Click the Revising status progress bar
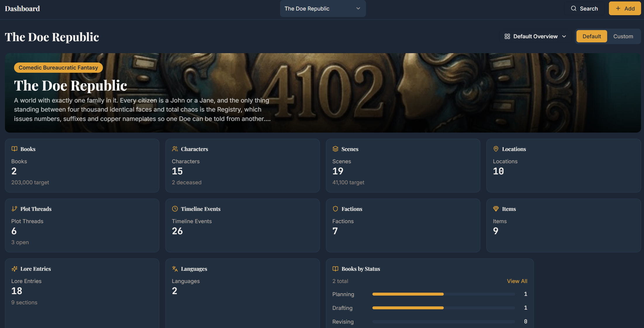Image resolution: width=644 pixels, height=328 pixels. (x=443, y=322)
